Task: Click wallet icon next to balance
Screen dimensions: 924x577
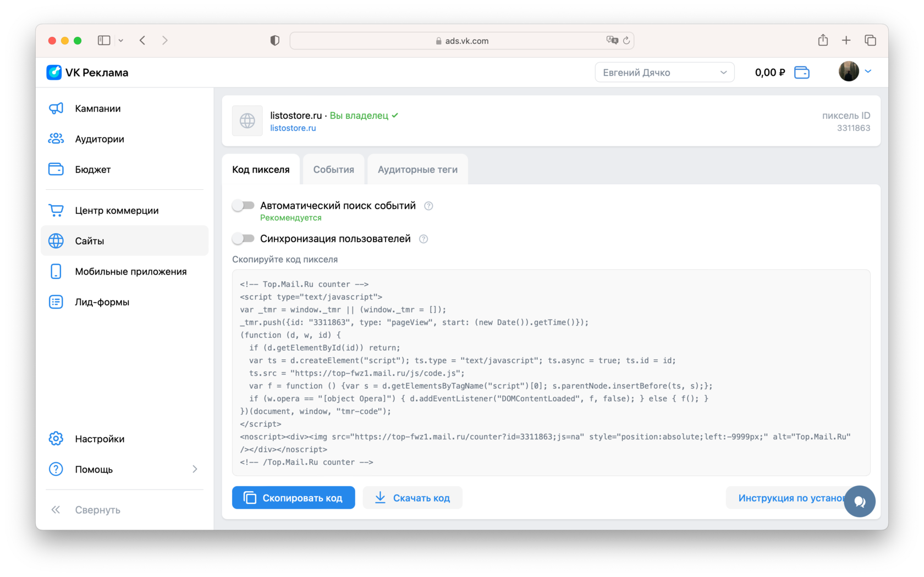Action: click(x=802, y=72)
